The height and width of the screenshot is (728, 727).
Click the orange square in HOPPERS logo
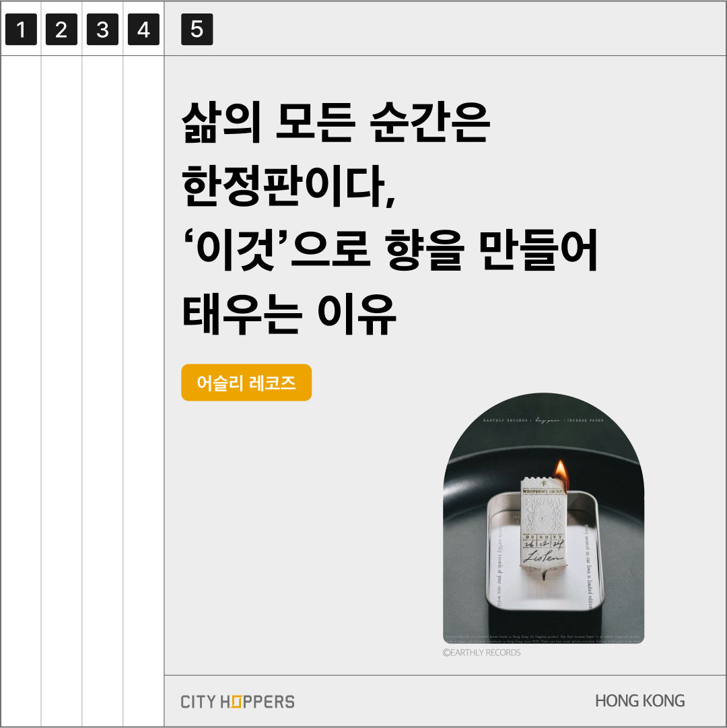236,702
